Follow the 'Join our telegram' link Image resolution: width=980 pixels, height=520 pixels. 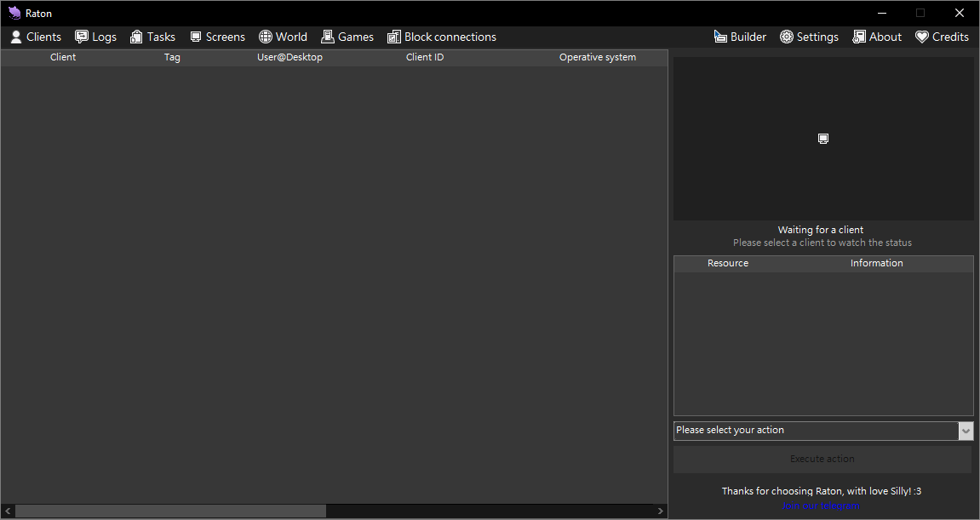point(822,506)
